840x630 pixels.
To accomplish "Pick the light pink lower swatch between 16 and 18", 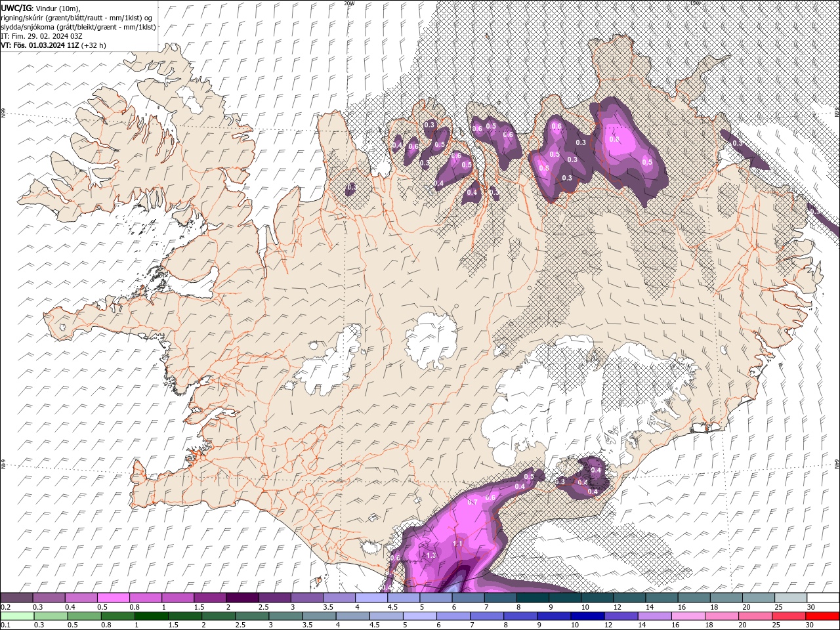I will (x=688, y=616).
